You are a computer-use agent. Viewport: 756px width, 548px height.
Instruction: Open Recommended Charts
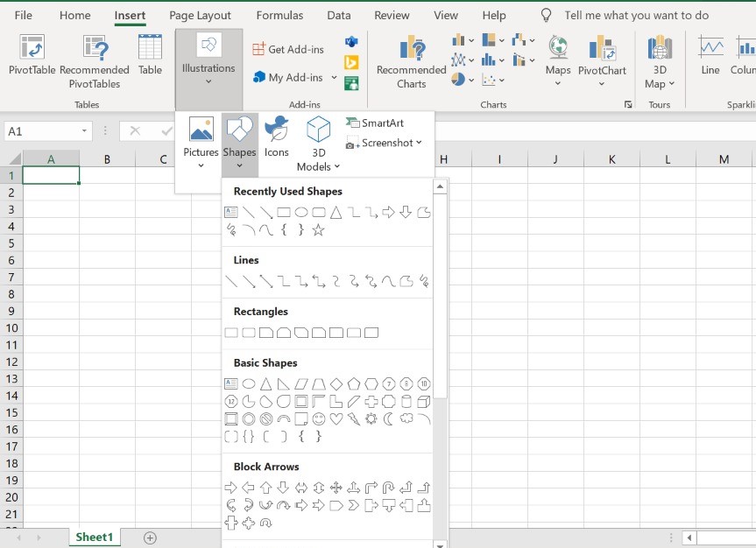[x=410, y=58]
